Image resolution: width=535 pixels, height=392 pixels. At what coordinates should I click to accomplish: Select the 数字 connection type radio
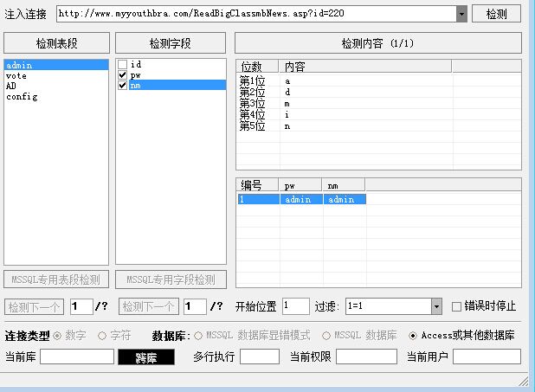(x=57, y=336)
